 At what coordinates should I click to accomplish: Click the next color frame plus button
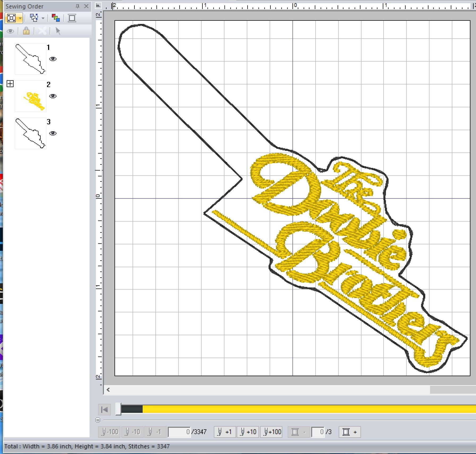[x=350, y=432]
